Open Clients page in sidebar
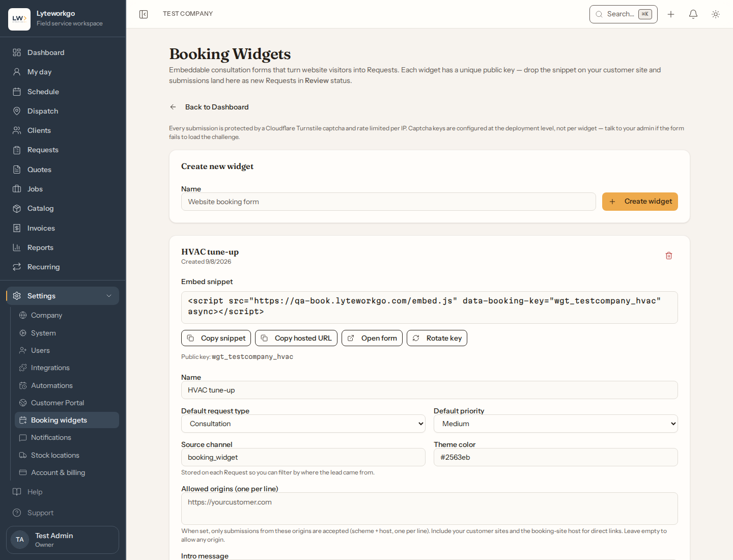Screen dimensions: 733x560 63,130
